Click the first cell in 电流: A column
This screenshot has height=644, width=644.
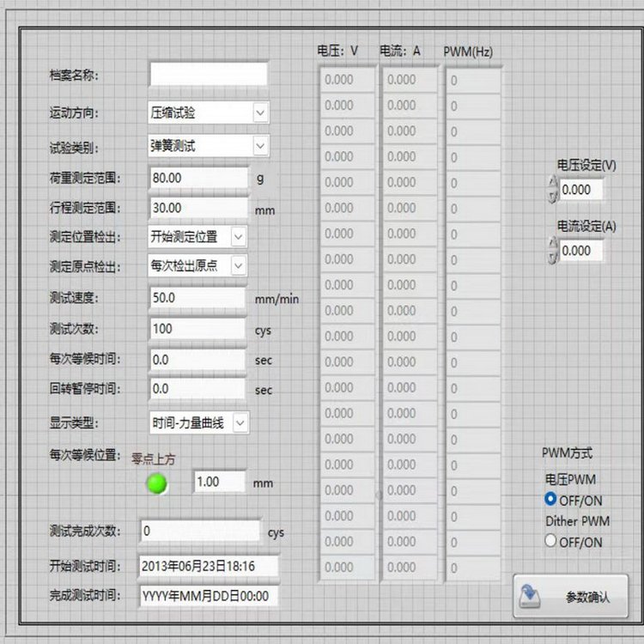click(x=410, y=80)
